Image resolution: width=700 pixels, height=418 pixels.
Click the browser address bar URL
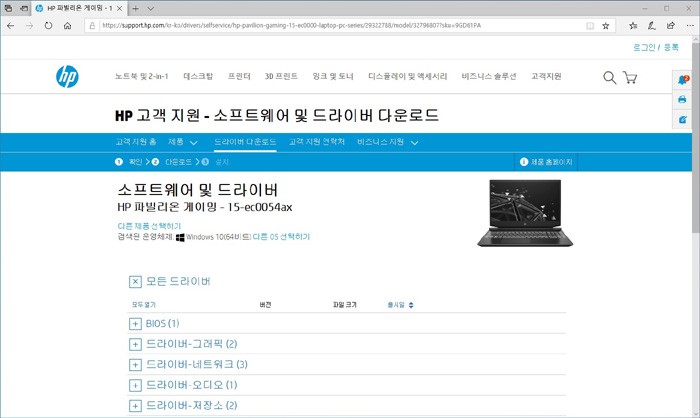pos(300,26)
